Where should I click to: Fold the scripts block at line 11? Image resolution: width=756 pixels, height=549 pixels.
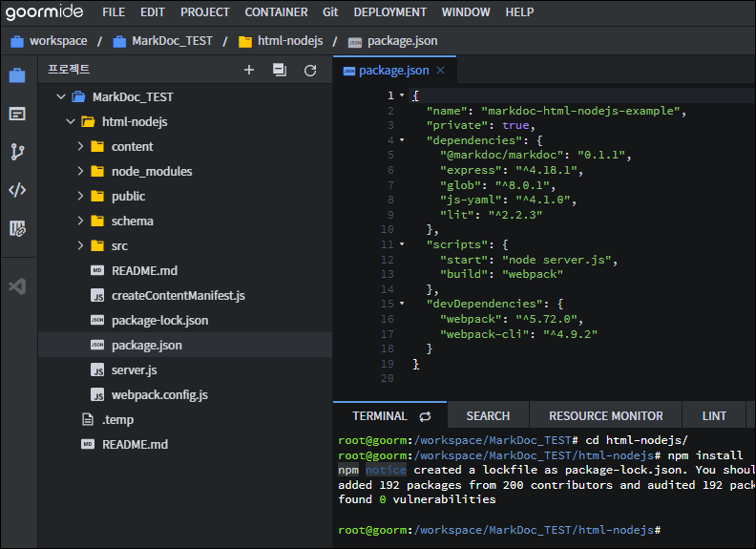coord(402,244)
